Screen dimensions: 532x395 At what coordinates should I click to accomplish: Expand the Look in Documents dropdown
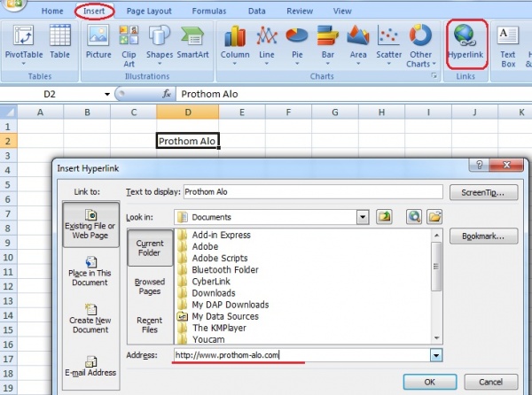[x=363, y=217]
